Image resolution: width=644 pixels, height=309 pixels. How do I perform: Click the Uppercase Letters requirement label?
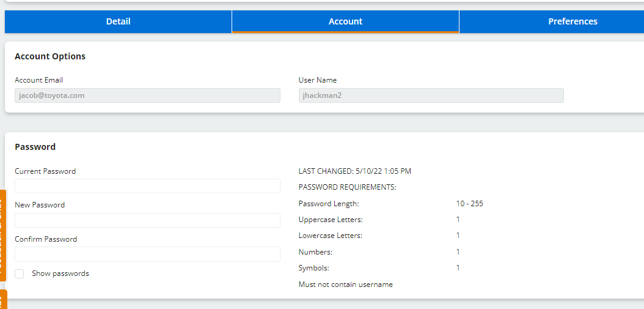(331, 220)
